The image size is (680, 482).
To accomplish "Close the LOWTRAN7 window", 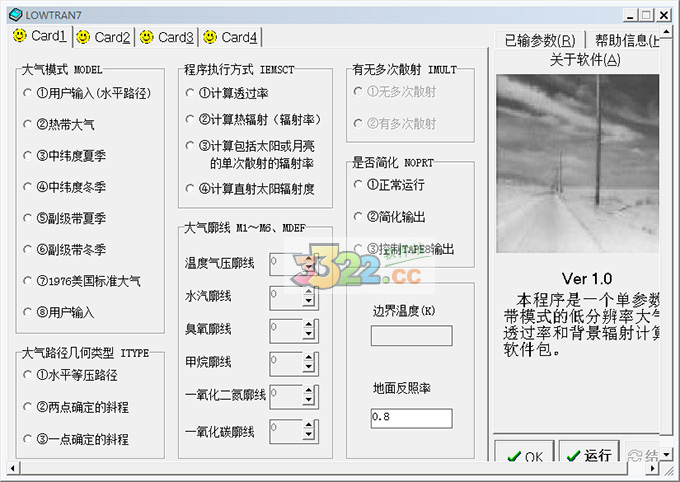I will (x=664, y=15).
